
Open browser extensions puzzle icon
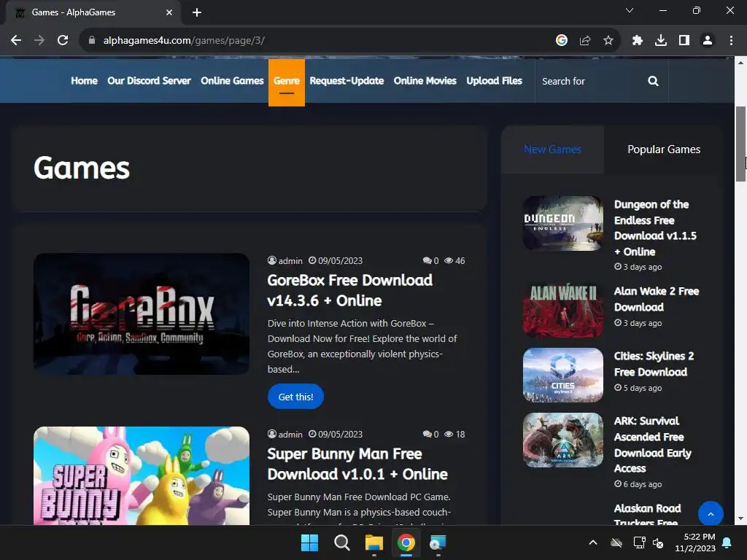(638, 41)
